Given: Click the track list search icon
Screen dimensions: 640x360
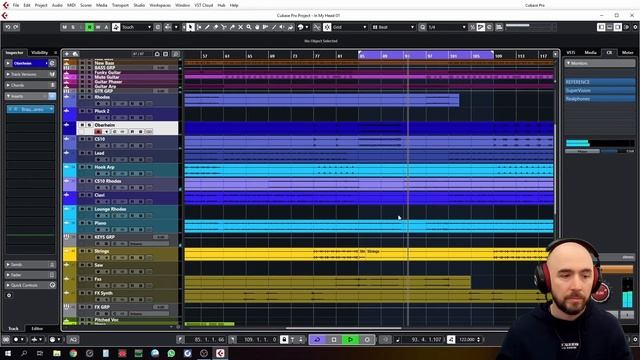Looking at the screenshot, I should coord(176,54).
